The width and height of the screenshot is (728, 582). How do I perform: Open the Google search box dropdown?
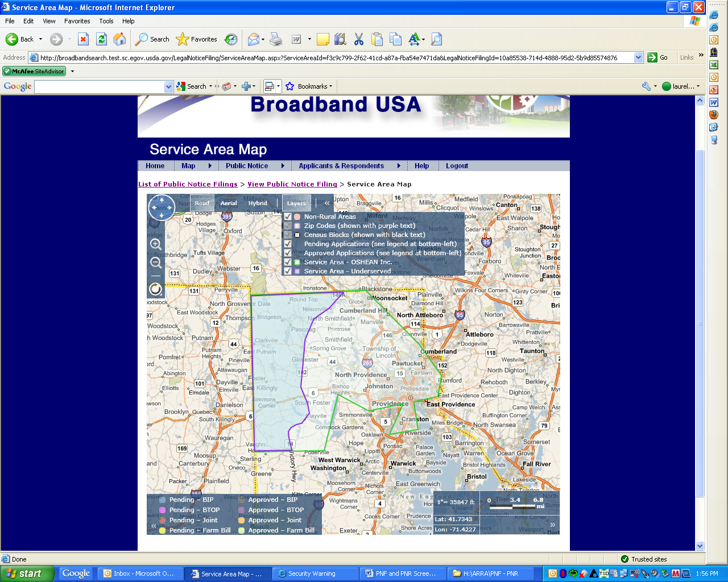pyautogui.click(x=168, y=86)
